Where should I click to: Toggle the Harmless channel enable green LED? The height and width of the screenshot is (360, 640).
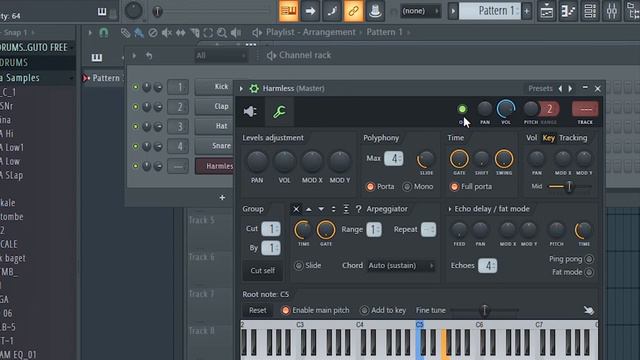pos(462,109)
